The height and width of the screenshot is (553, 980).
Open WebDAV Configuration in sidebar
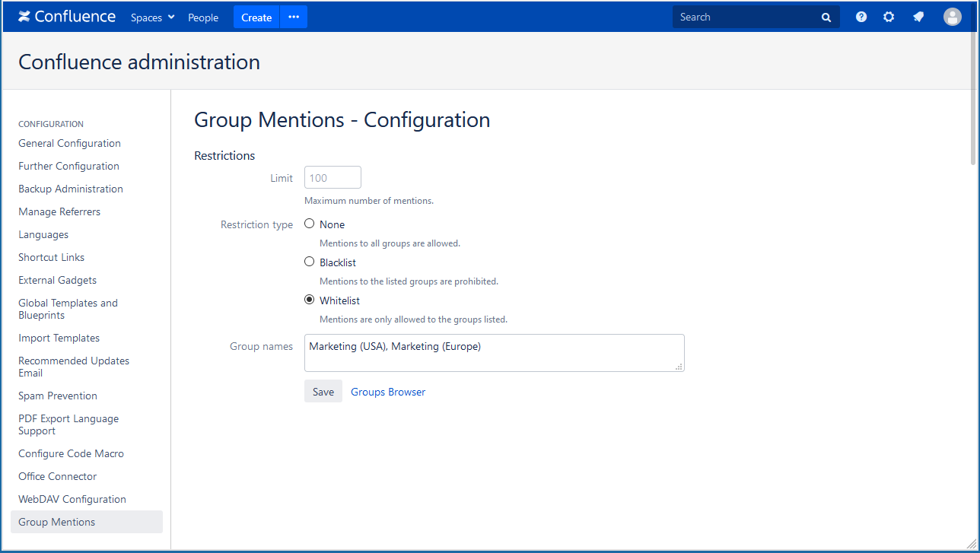(x=72, y=499)
